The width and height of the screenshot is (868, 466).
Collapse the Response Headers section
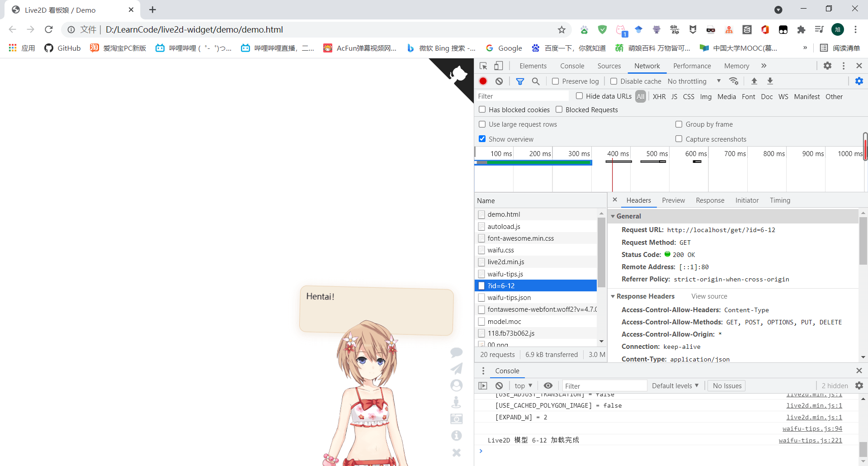pyautogui.click(x=613, y=296)
